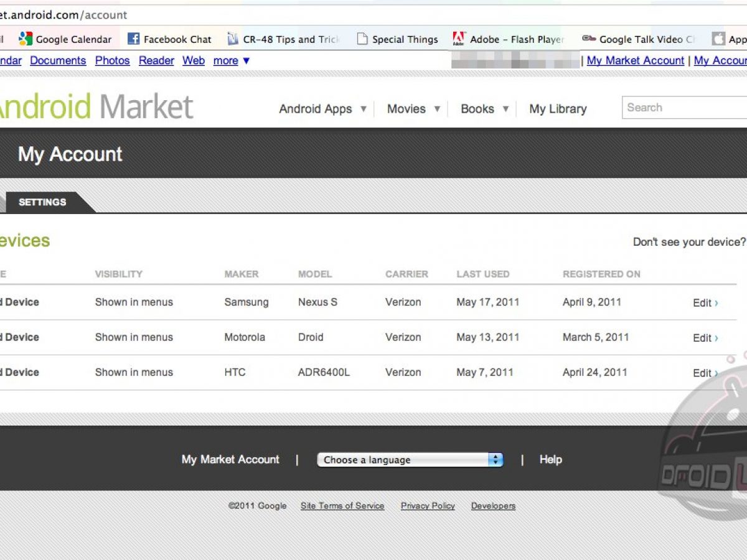Expand the Books dropdown menu
Viewport: 747px width, 560px height.
click(x=484, y=109)
